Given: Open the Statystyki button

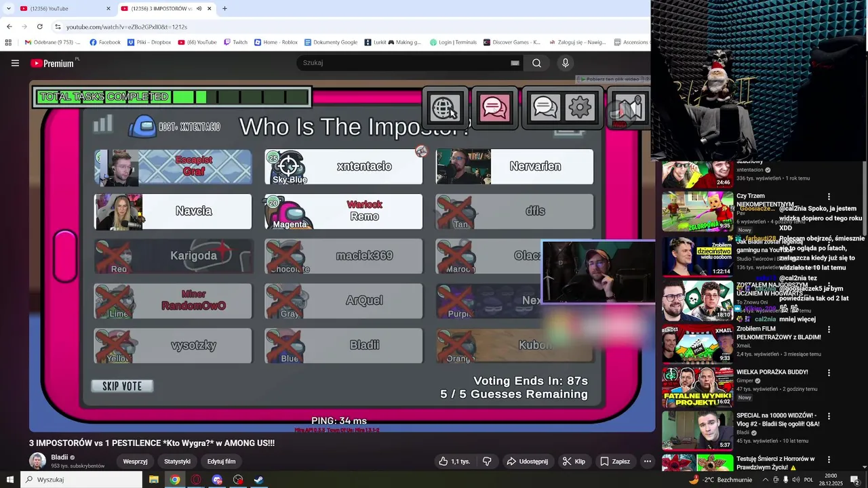Looking at the screenshot, I should tap(177, 462).
